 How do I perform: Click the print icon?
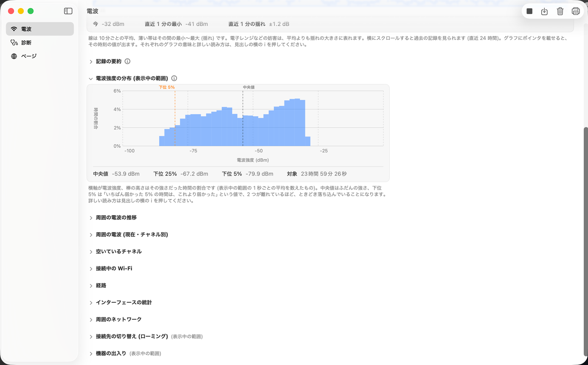tap(576, 11)
